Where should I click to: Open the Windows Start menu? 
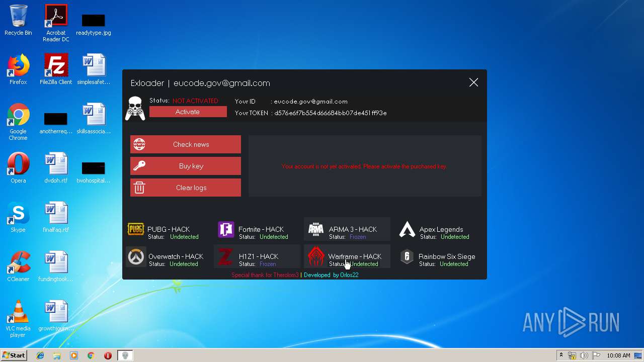14,355
